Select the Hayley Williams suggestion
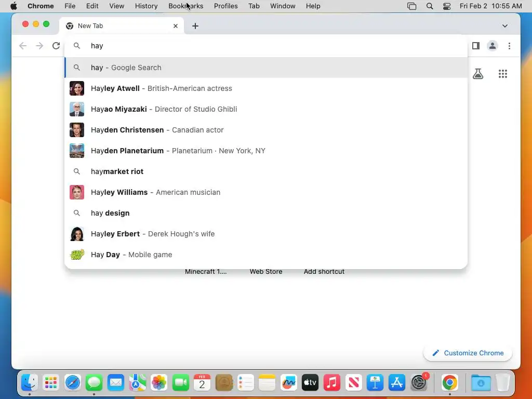The width and height of the screenshot is (532, 399). point(265,192)
